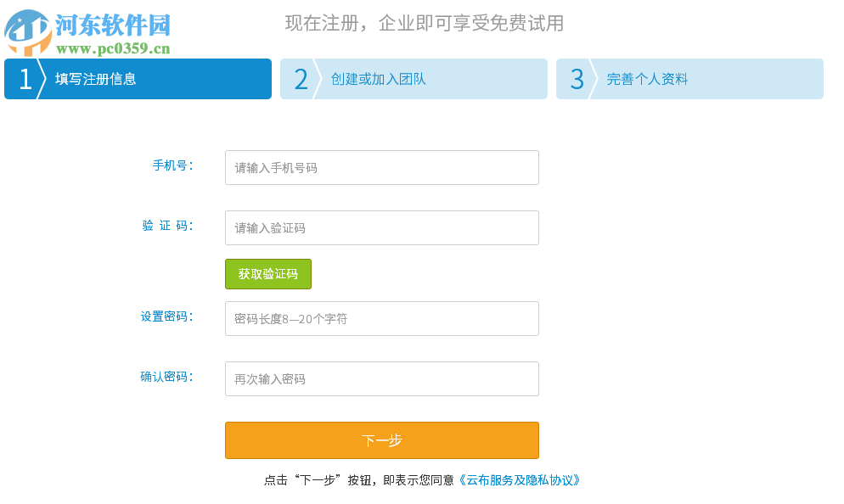Click the 河东软件园 logo icon
Screen dimensions: 844x504
click(28, 32)
